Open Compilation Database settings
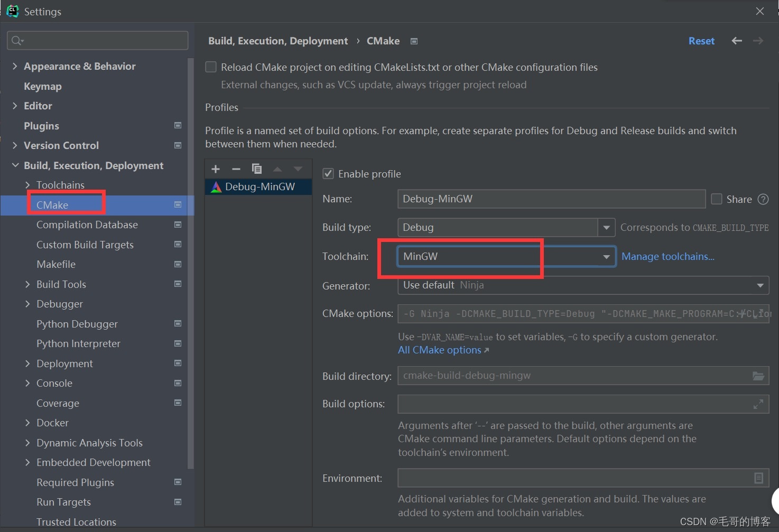Image resolution: width=779 pixels, height=532 pixels. click(x=87, y=225)
